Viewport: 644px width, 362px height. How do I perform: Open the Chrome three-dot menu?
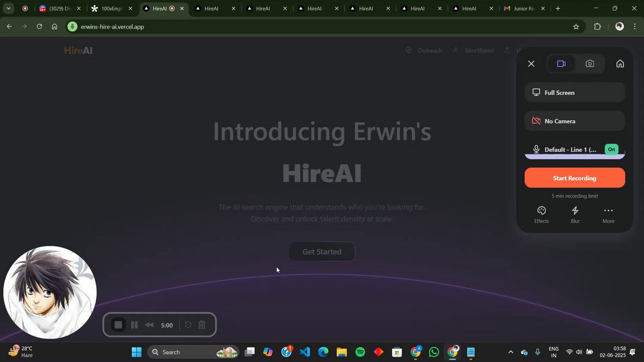click(635, 27)
